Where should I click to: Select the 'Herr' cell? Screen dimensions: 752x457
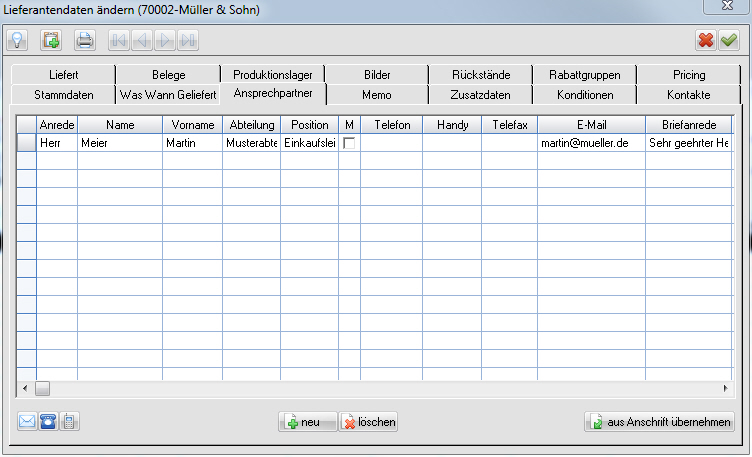pyautogui.click(x=57, y=143)
